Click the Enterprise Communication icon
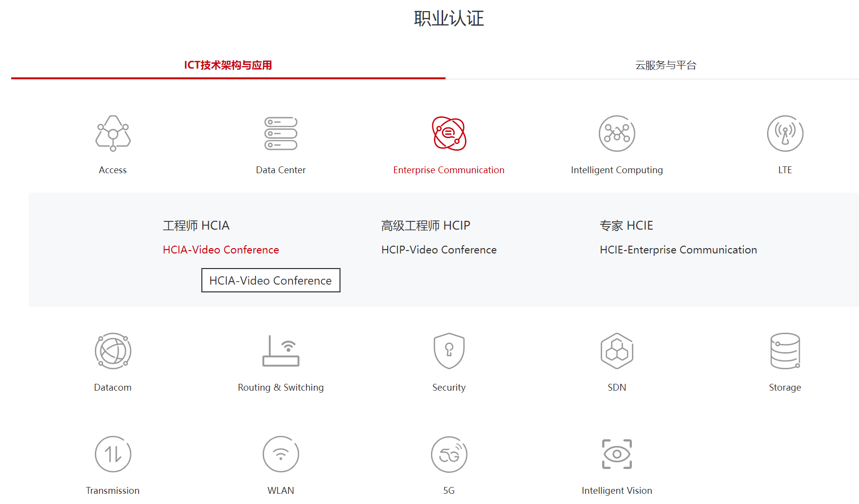Viewport: 859px width, 504px height. pyautogui.click(x=448, y=133)
